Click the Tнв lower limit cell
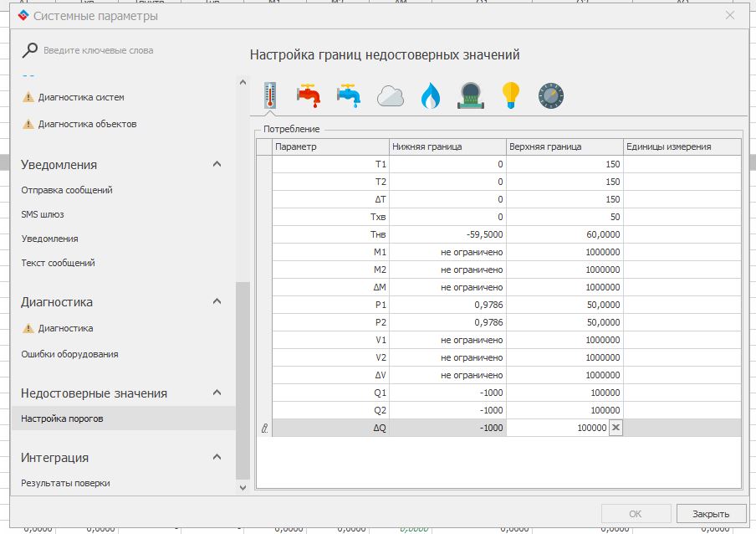This screenshot has height=534, width=756. [x=447, y=234]
